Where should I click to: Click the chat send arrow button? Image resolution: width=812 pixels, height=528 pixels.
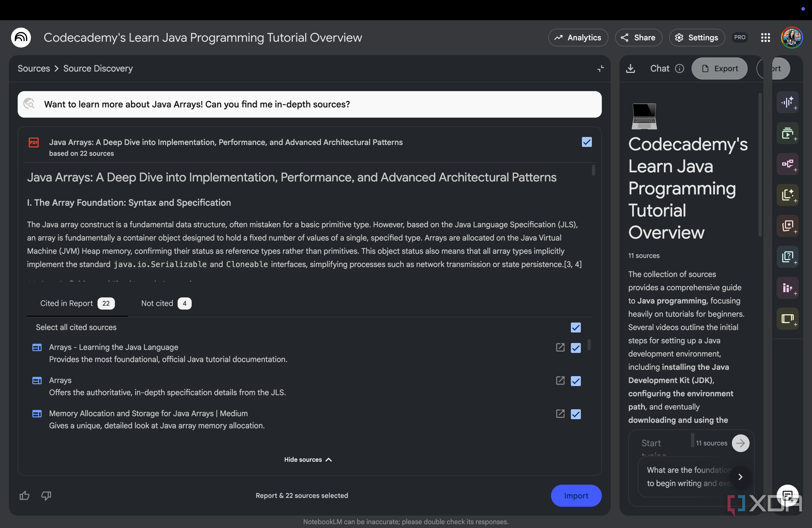(x=740, y=443)
